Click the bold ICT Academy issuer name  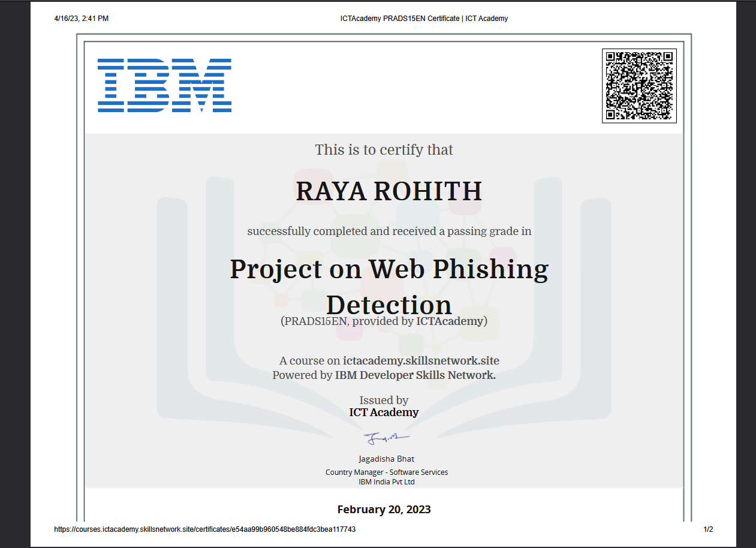pyautogui.click(x=384, y=412)
